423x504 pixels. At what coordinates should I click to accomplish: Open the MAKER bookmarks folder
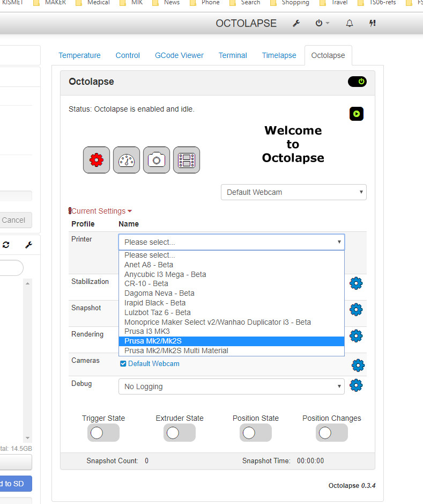[50, 3]
